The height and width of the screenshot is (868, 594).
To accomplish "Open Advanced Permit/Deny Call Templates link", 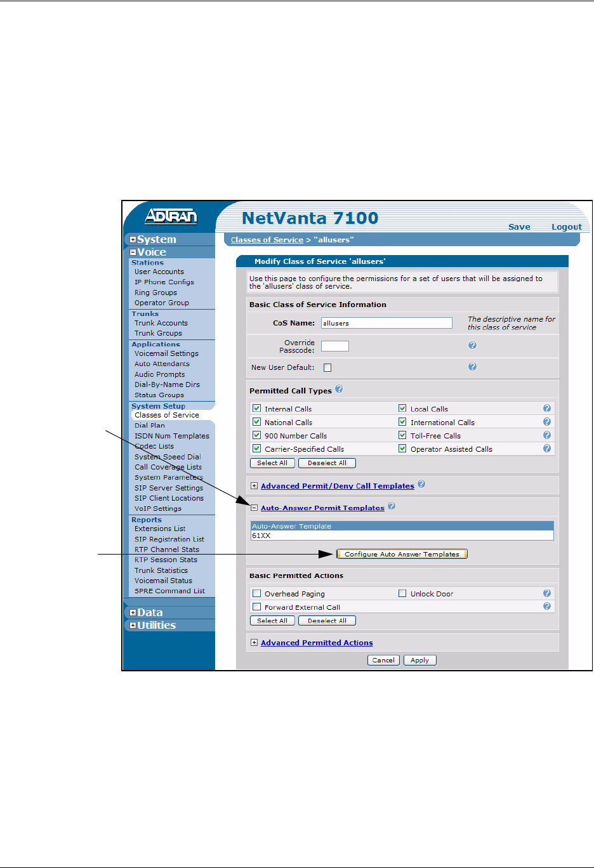I will coord(338,486).
